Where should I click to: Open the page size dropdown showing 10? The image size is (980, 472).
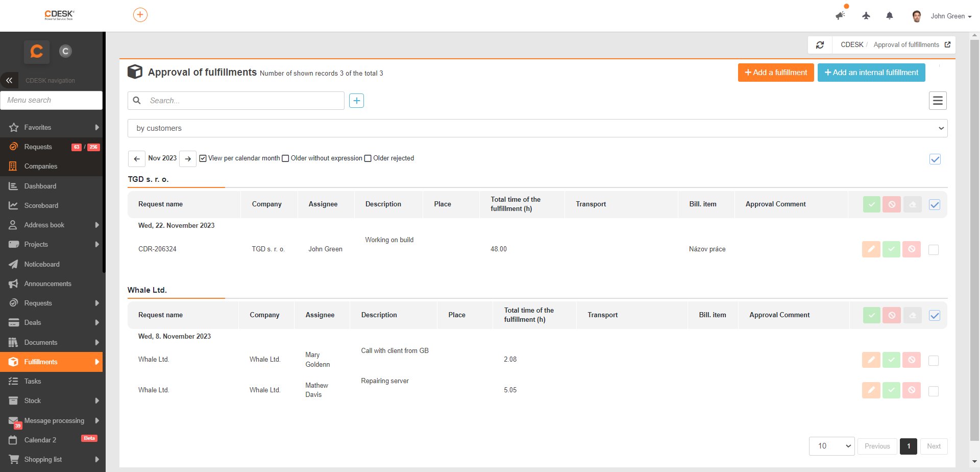832,446
